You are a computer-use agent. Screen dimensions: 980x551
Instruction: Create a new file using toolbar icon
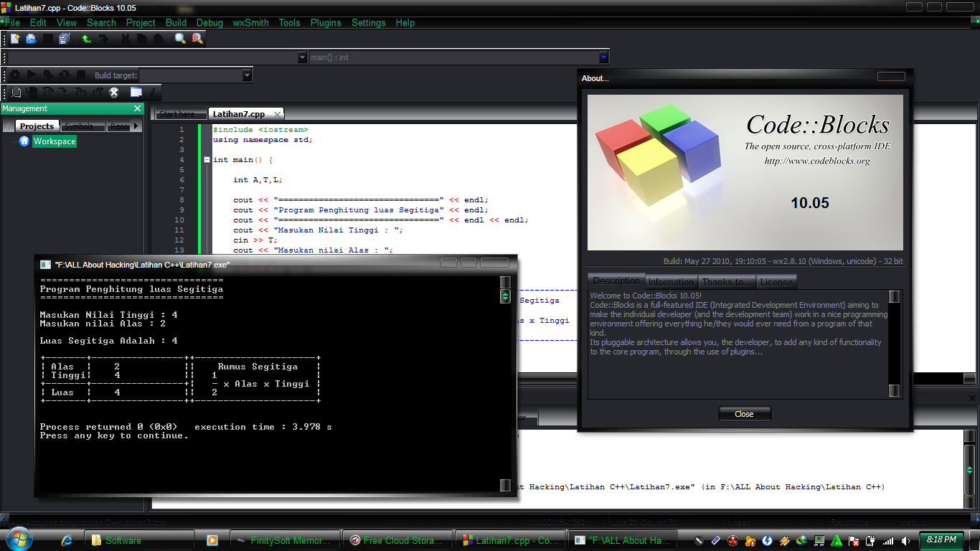[x=15, y=38]
